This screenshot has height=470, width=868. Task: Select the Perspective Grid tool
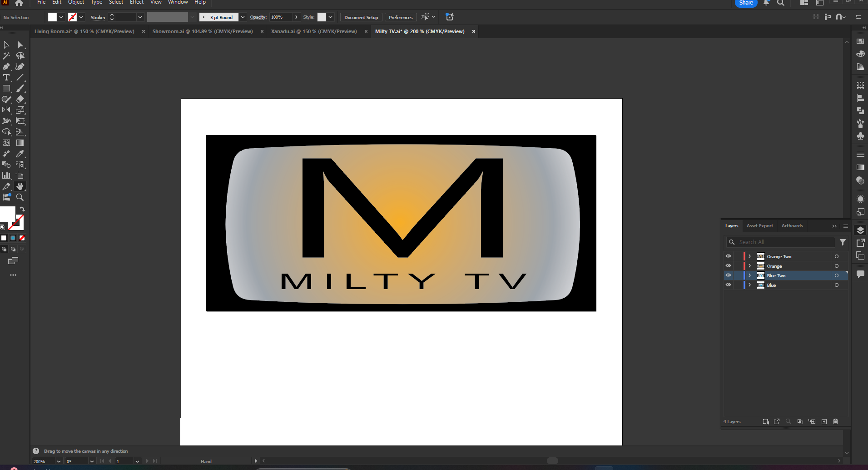[20, 132]
